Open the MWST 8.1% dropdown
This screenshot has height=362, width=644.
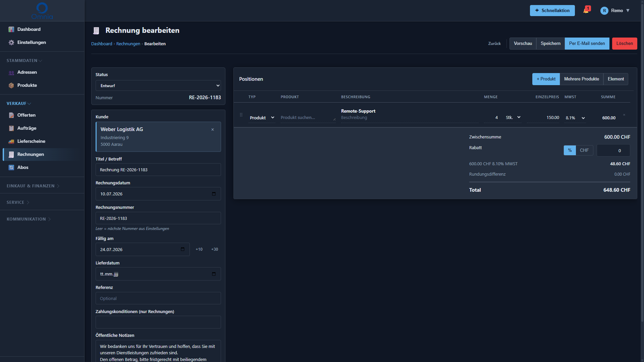click(575, 118)
